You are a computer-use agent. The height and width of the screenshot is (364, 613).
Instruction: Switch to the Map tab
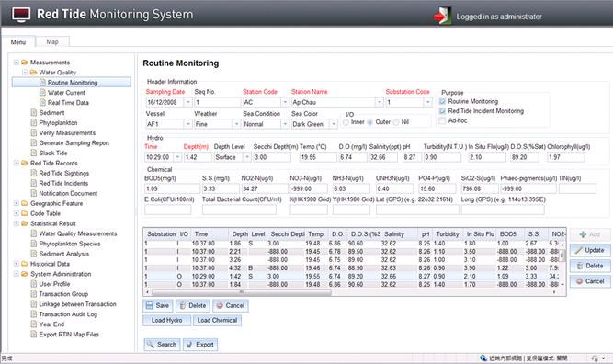pyautogui.click(x=52, y=42)
